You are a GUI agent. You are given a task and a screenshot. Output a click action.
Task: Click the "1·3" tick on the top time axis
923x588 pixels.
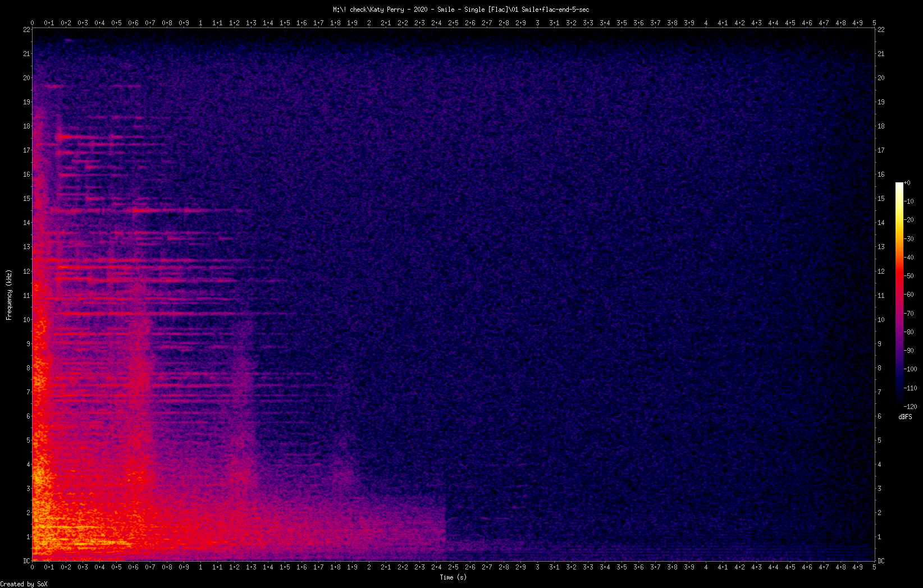(x=251, y=23)
